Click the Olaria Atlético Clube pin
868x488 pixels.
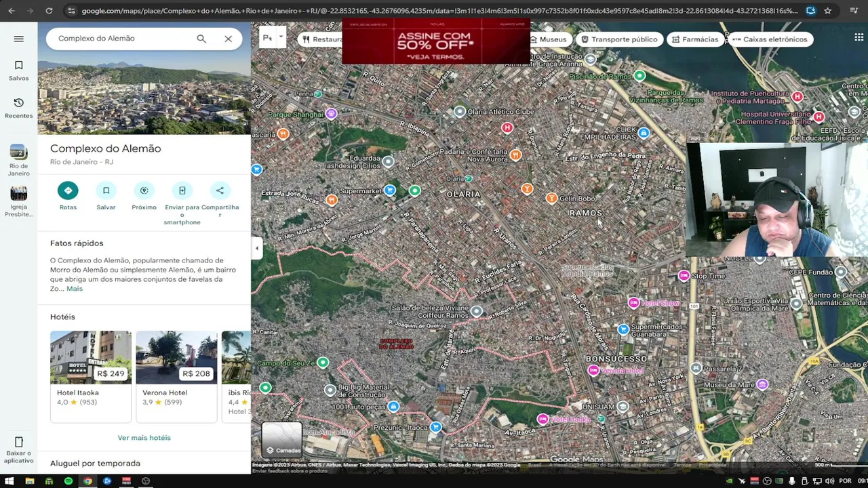(x=460, y=111)
